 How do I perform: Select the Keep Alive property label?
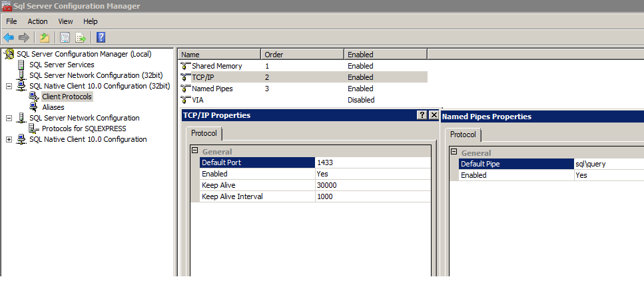coord(257,185)
